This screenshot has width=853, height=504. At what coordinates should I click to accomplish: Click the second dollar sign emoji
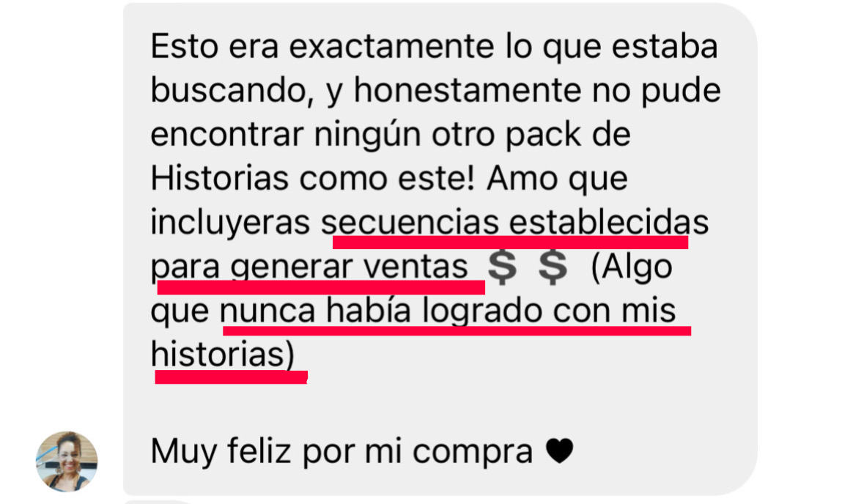(x=553, y=267)
